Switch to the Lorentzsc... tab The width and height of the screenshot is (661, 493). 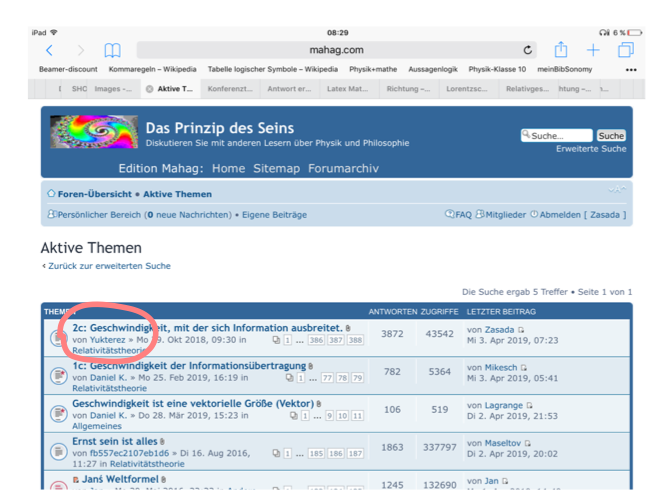coord(468,89)
